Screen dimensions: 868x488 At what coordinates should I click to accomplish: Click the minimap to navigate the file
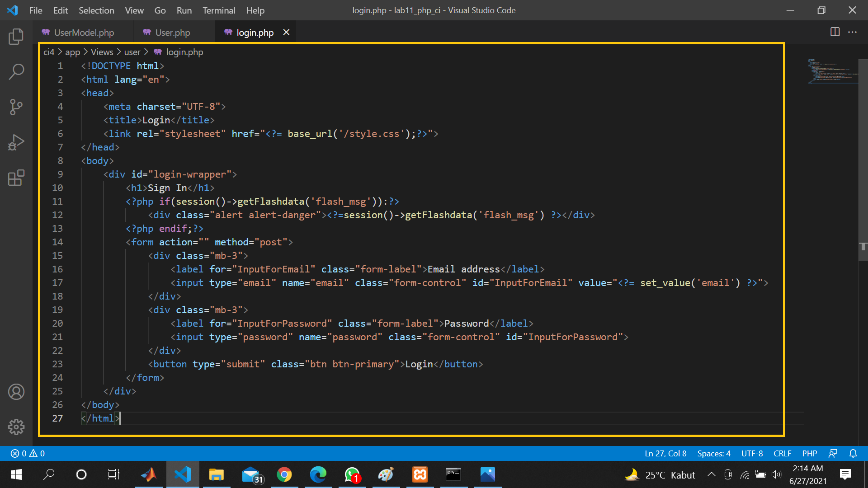coord(832,71)
